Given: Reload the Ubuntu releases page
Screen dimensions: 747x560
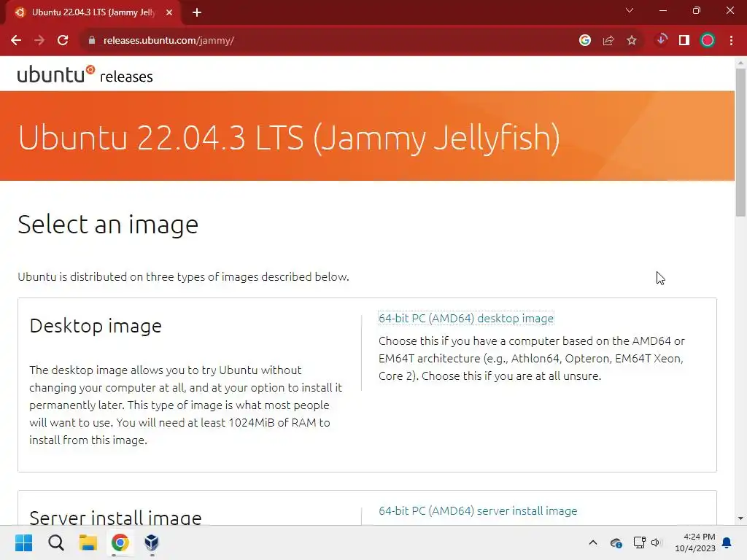Looking at the screenshot, I should [63, 41].
